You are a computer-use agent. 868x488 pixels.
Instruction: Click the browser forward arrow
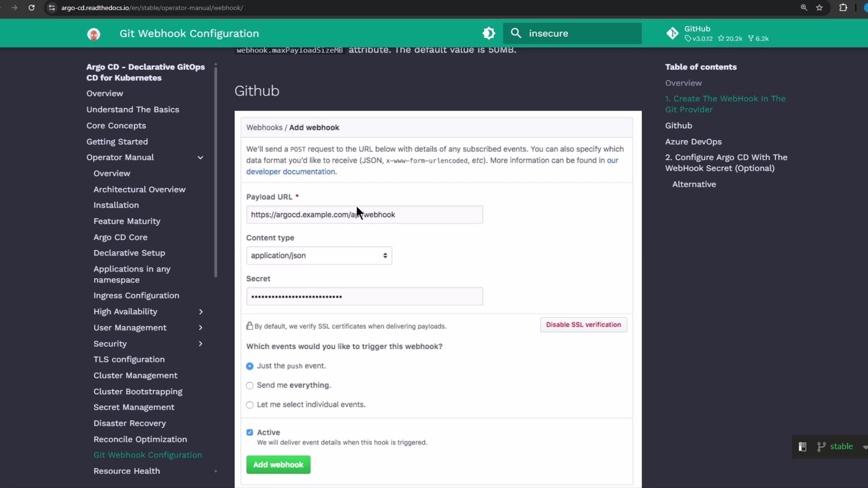pos(14,8)
